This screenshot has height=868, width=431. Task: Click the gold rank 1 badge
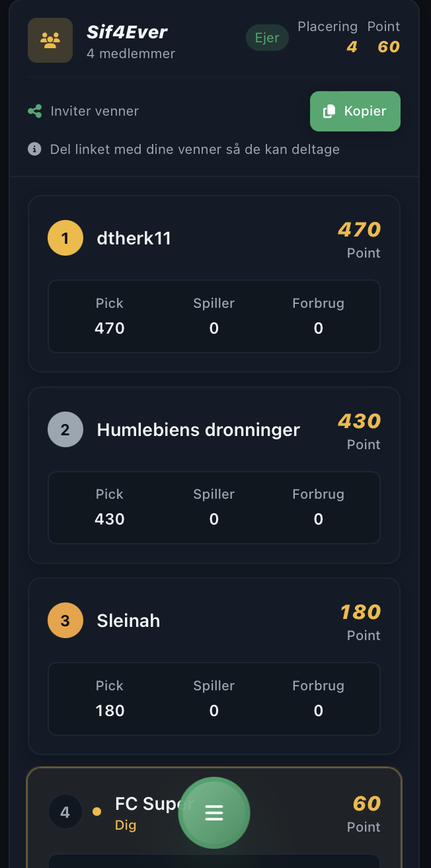[x=65, y=238]
